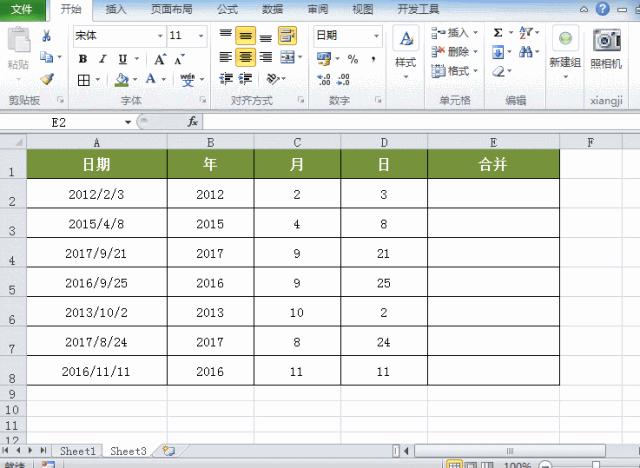The width and height of the screenshot is (640, 468).
Task: Click the Increase Decimal icon
Action: (x=324, y=79)
